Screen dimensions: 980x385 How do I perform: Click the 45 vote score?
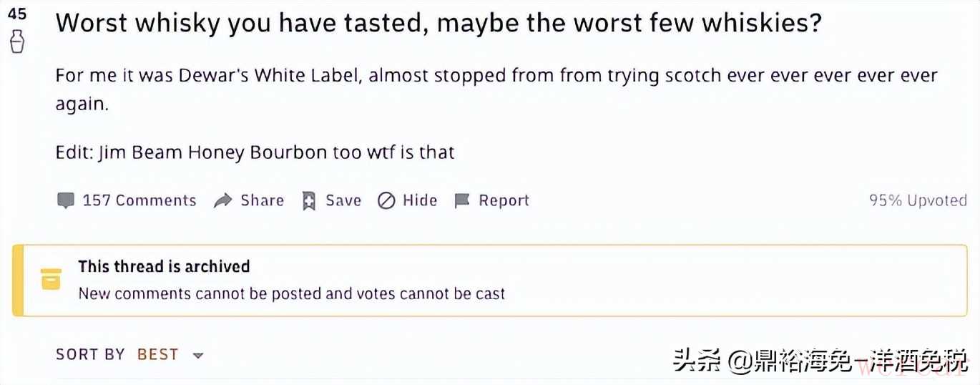point(17,14)
